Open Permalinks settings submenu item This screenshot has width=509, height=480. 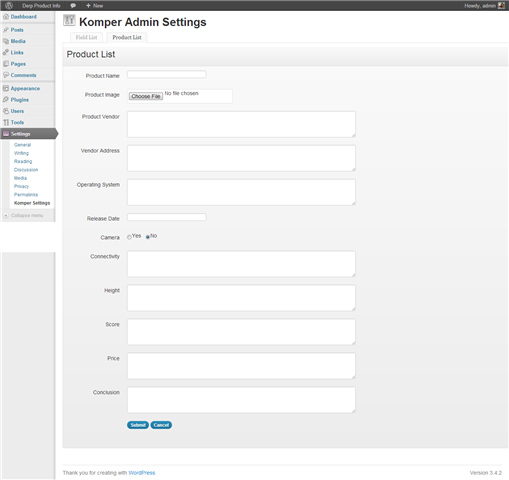point(26,195)
